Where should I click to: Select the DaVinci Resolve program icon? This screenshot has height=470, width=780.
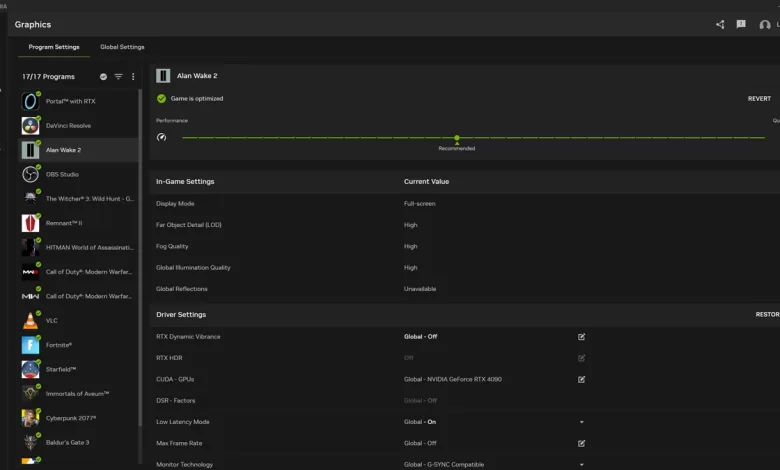point(30,125)
